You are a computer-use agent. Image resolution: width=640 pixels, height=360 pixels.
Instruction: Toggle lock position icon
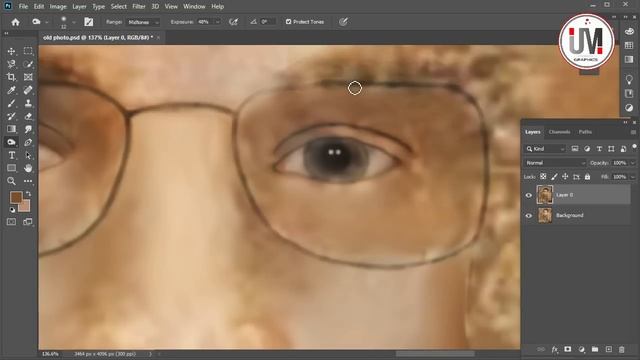click(565, 177)
